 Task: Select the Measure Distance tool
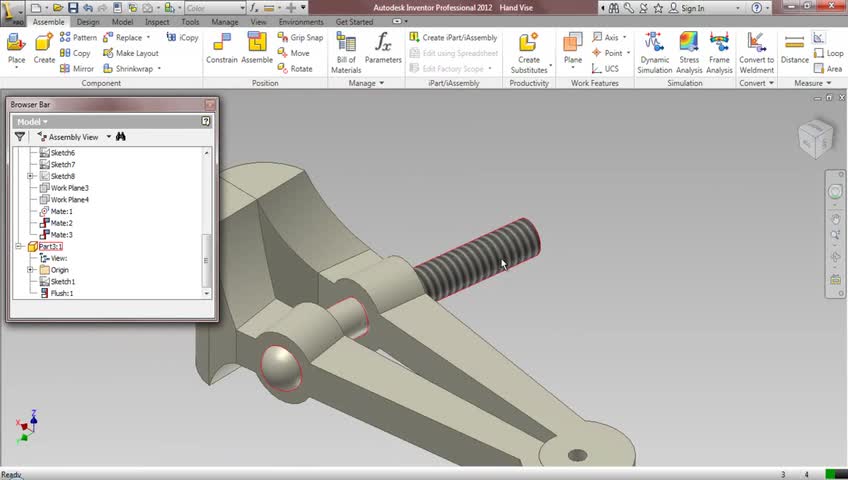(x=794, y=49)
